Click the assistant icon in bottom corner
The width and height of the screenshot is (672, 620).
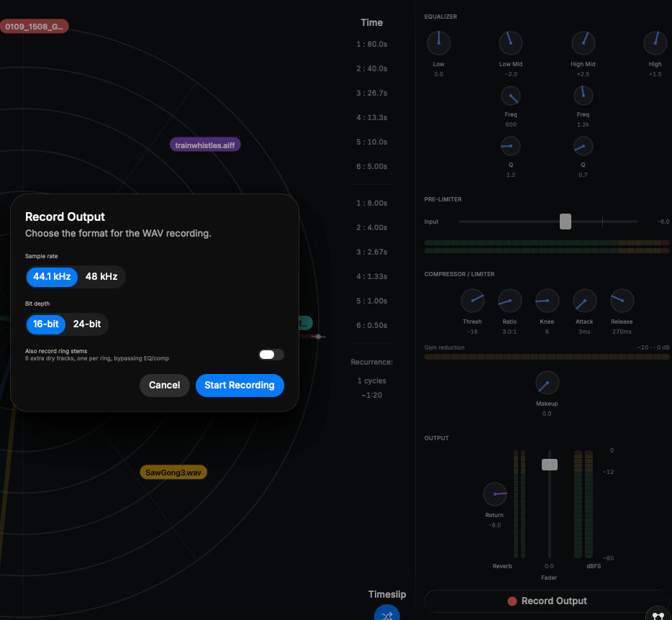tap(658, 615)
